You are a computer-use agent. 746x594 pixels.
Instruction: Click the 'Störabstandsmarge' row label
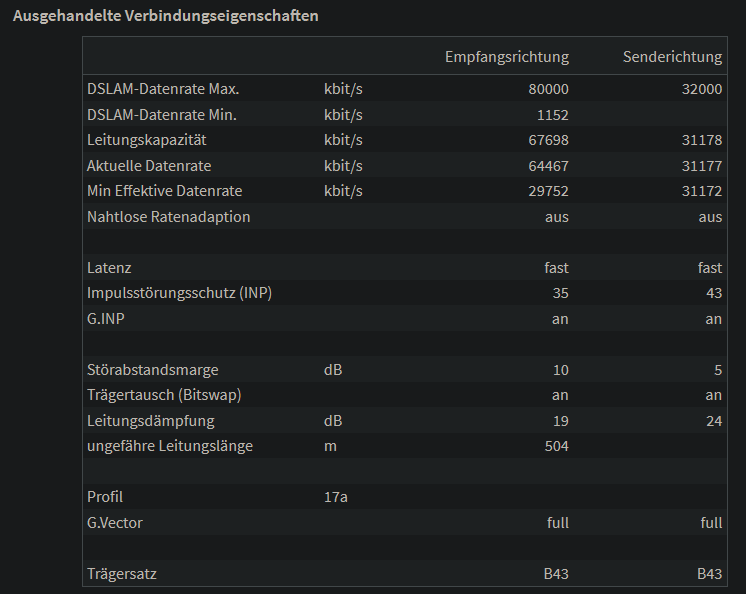tap(152, 370)
